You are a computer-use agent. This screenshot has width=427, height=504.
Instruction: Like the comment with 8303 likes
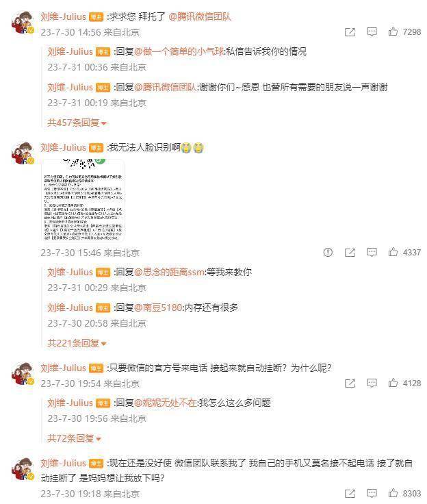[393, 493]
